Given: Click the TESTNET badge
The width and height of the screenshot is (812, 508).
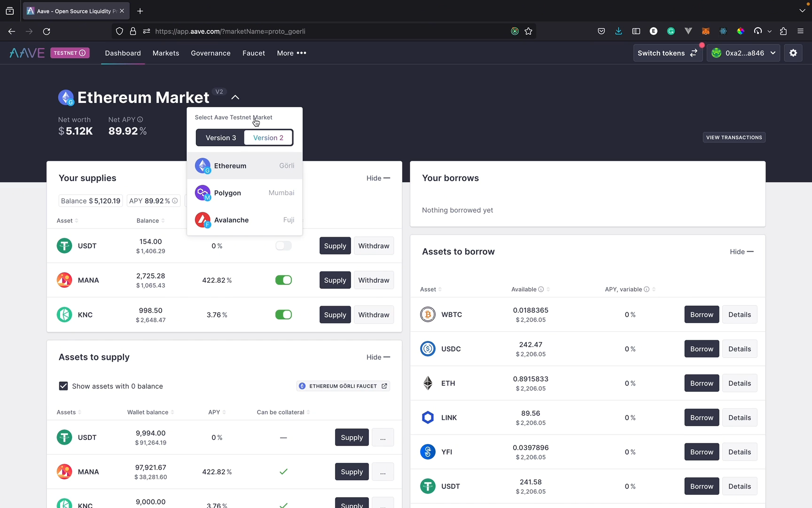Looking at the screenshot, I should click(x=70, y=53).
